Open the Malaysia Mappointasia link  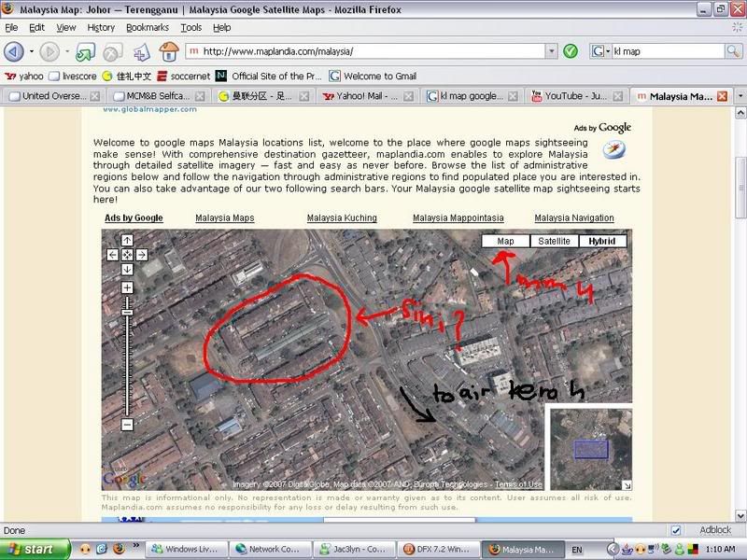click(458, 218)
